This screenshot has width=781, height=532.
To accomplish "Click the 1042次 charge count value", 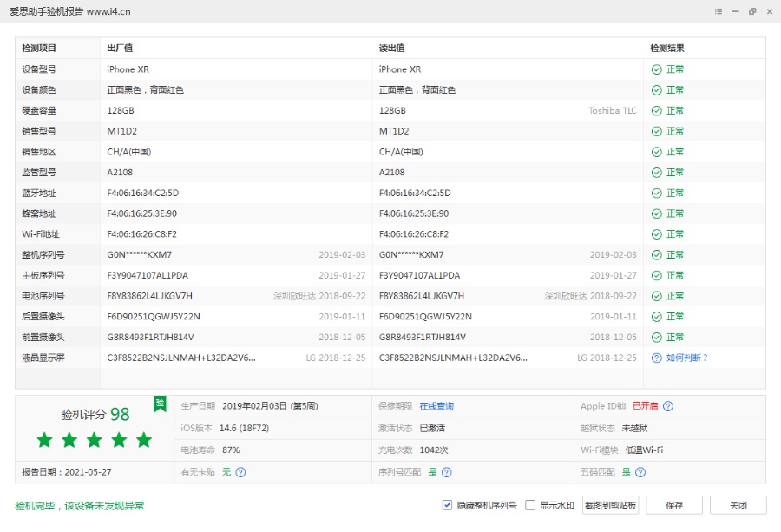I will (x=434, y=450).
